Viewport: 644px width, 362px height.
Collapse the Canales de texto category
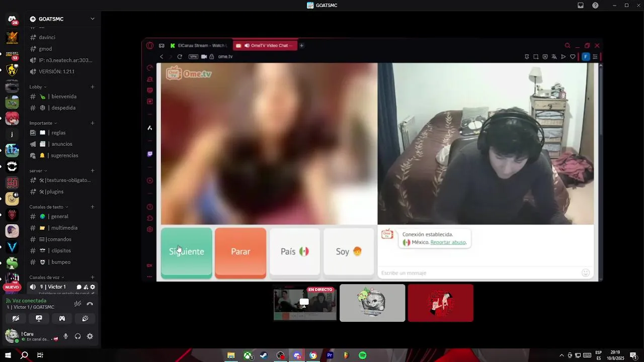[x=49, y=207]
